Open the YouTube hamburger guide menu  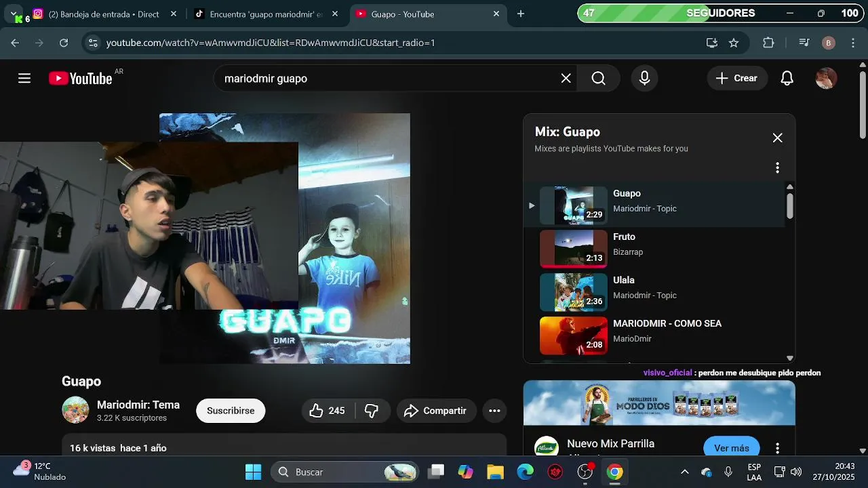click(24, 79)
